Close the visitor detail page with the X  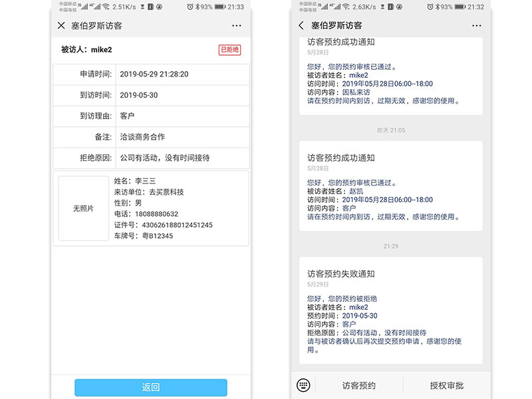coord(61,25)
